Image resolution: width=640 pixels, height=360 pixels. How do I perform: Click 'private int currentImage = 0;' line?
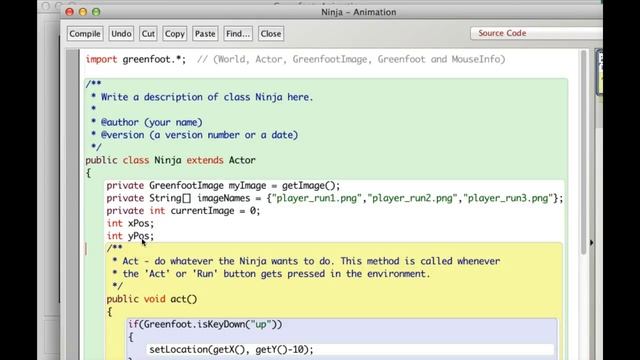coord(183,211)
